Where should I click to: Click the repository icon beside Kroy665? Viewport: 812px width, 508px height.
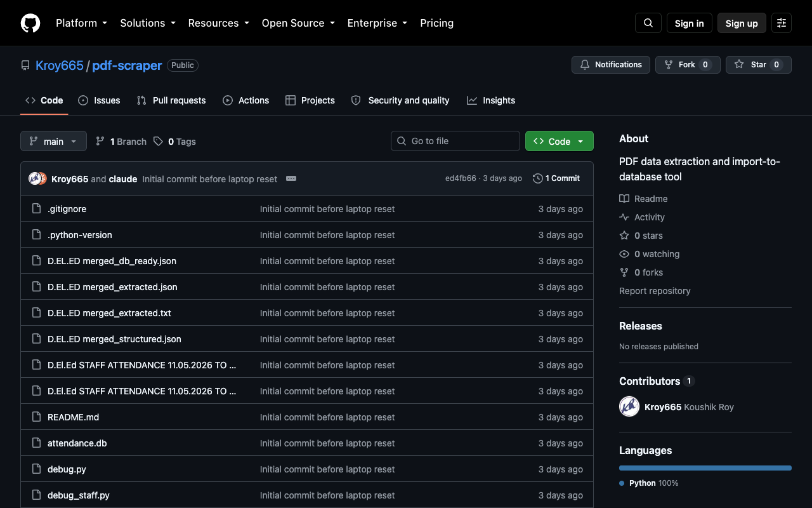pyautogui.click(x=25, y=65)
